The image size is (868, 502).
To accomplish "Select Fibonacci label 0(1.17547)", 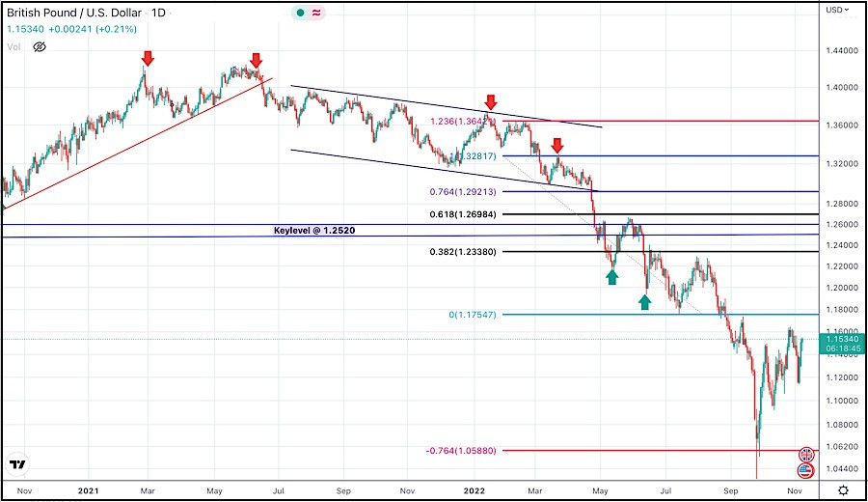I will click(473, 315).
